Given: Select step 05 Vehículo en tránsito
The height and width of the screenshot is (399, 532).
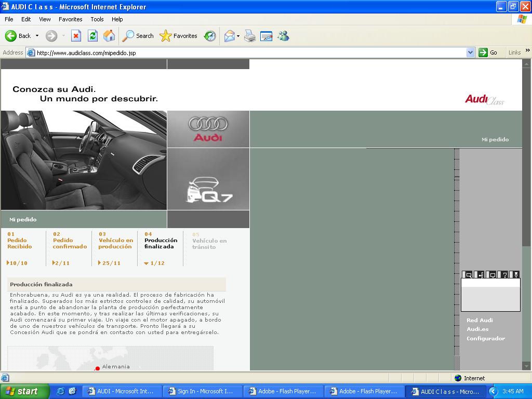Looking at the screenshot, I should (x=209, y=241).
